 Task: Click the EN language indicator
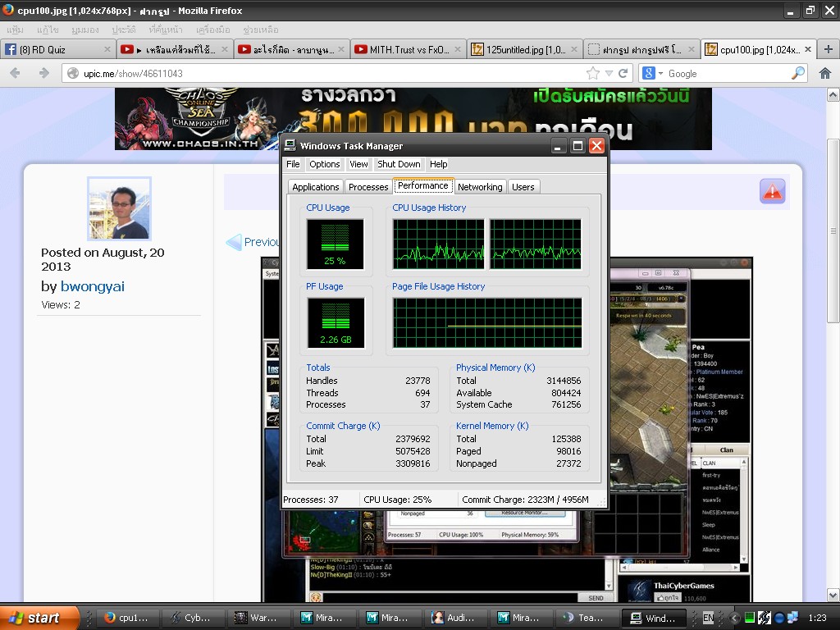click(708, 618)
